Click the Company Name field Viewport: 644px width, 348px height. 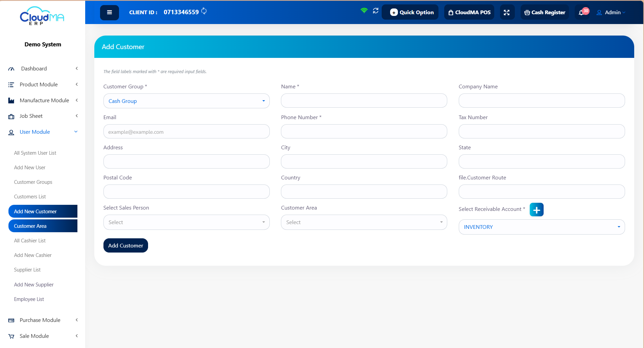pos(542,101)
